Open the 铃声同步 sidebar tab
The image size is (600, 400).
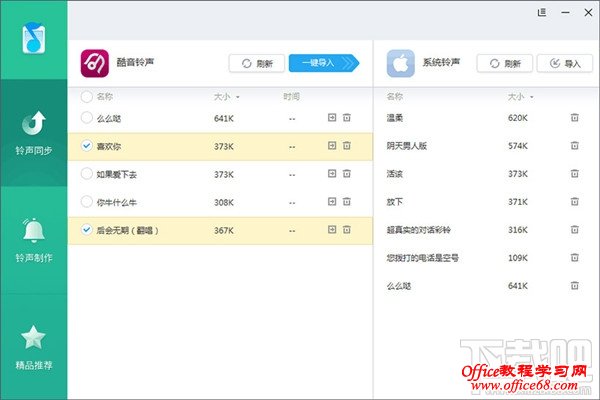34,133
